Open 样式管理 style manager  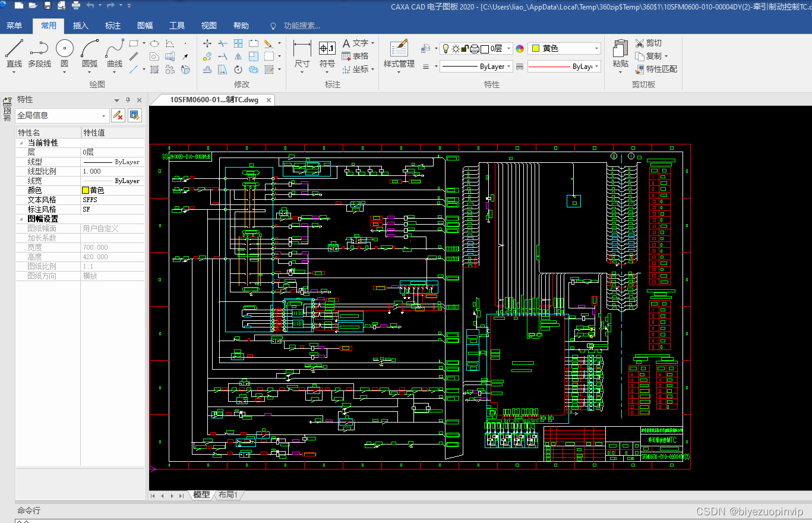pos(399,55)
